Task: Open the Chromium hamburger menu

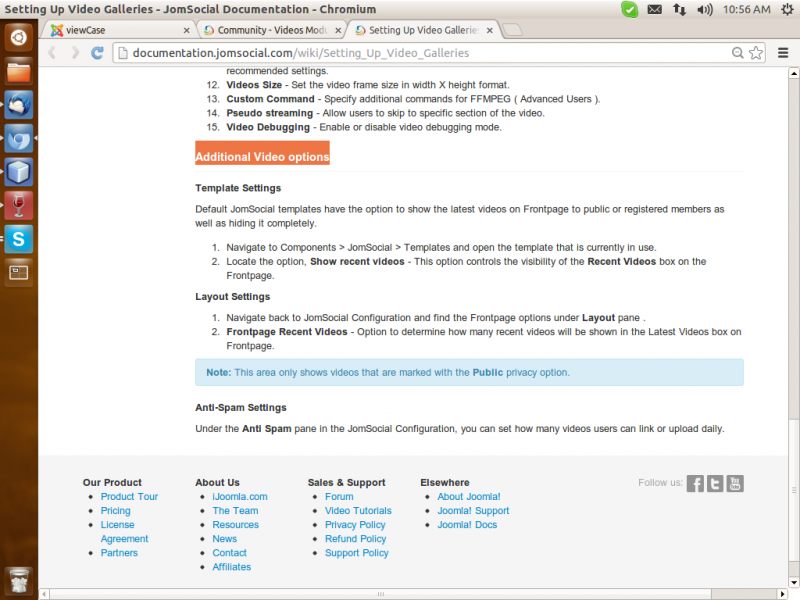Action: click(x=783, y=53)
